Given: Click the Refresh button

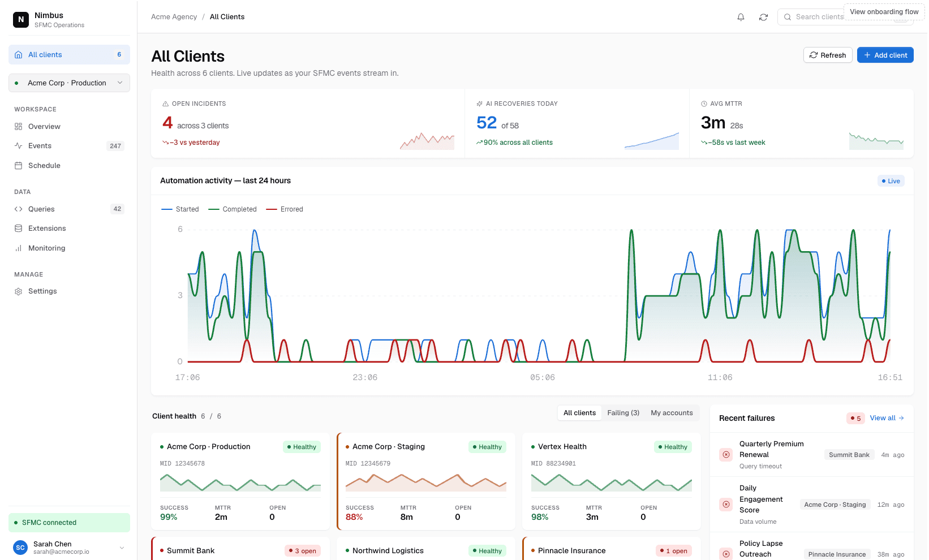Looking at the screenshot, I should tap(828, 55).
